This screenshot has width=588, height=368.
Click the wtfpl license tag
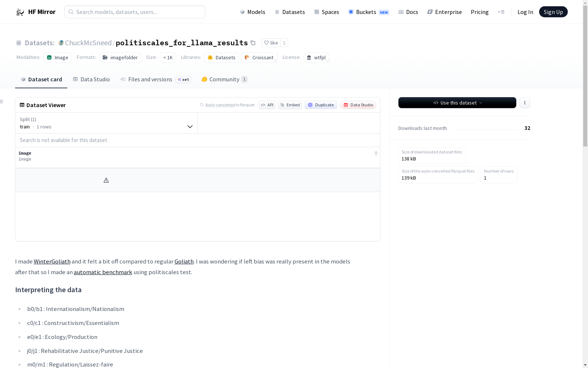click(316, 57)
